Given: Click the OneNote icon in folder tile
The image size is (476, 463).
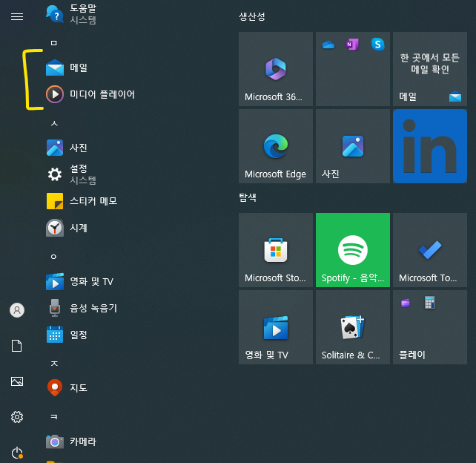Looking at the screenshot, I should pos(352,45).
